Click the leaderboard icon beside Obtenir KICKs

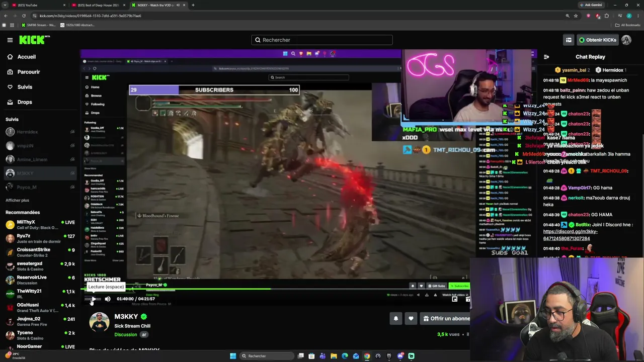(569, 40)
